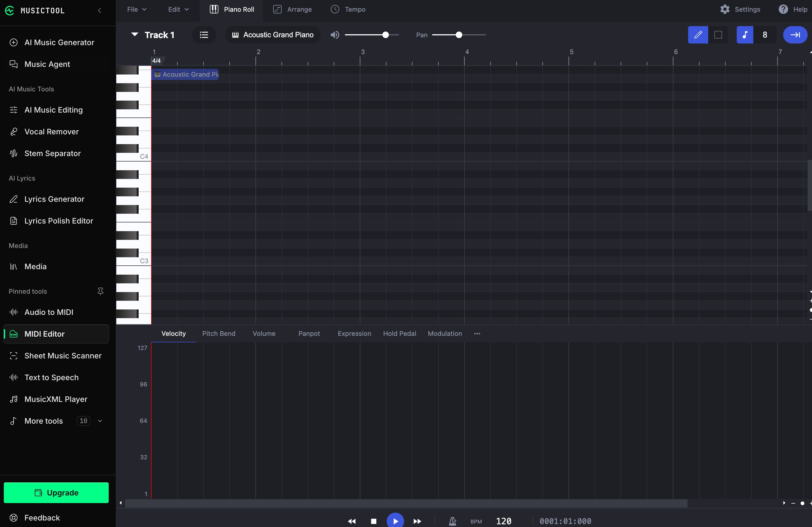Click the Pan slider handle
Image resolution: width=812 pixels, height=527 pixels.
point(459,35)
